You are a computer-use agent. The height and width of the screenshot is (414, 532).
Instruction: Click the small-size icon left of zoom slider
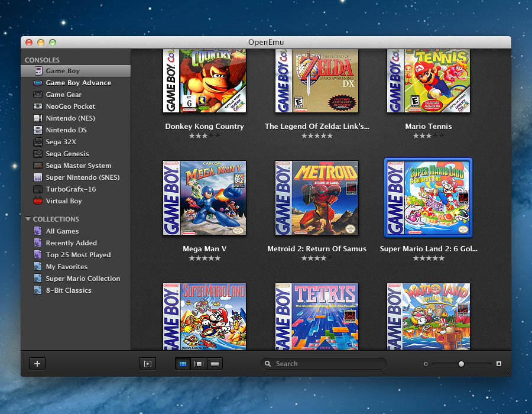point(426,364)
